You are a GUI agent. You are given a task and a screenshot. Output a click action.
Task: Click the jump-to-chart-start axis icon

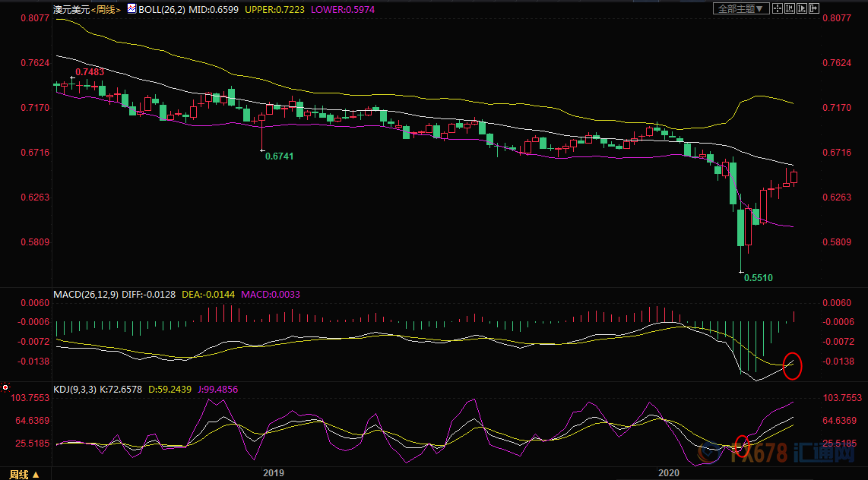pyautogui.click(x=790, y=8)
